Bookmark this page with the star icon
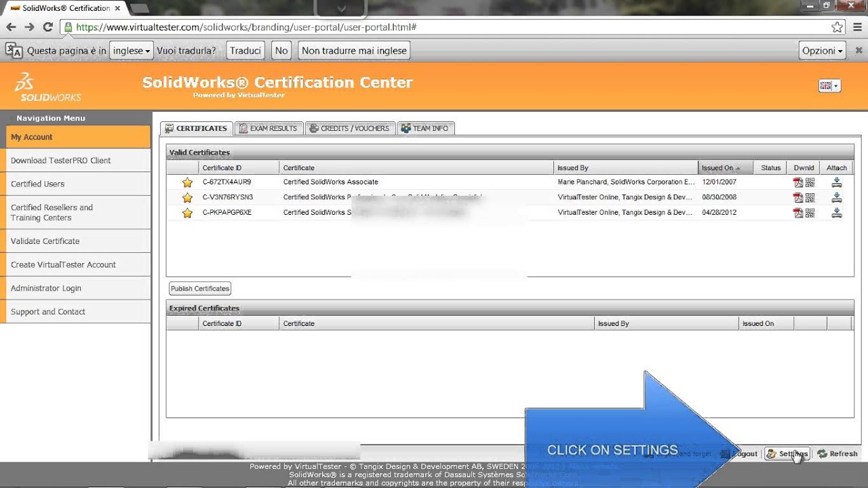The width and height of the screenshot is (868, 488). coord(837,27)
